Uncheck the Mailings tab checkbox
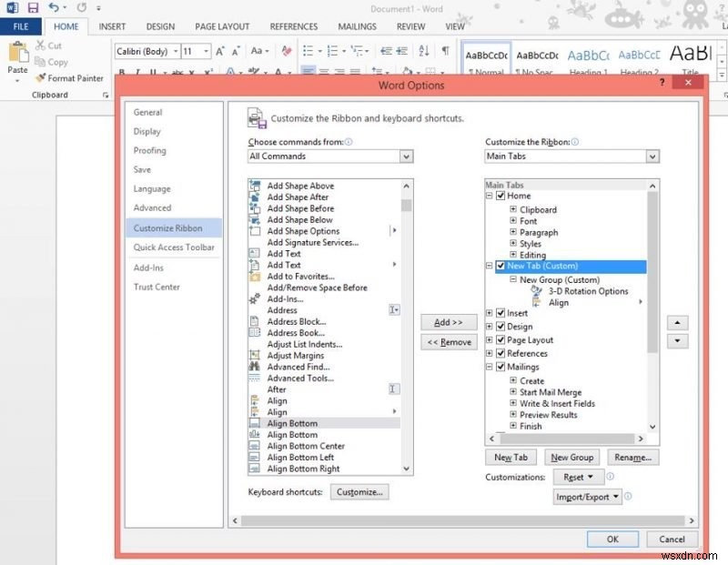728x565 pixels. tap(499, 367)
